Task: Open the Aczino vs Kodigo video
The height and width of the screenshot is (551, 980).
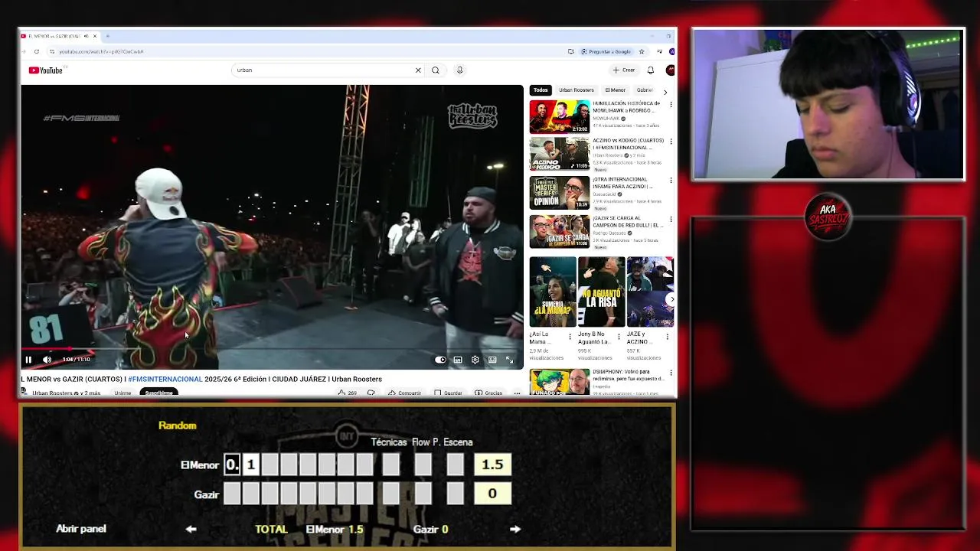Action: [x=560, y=154]
